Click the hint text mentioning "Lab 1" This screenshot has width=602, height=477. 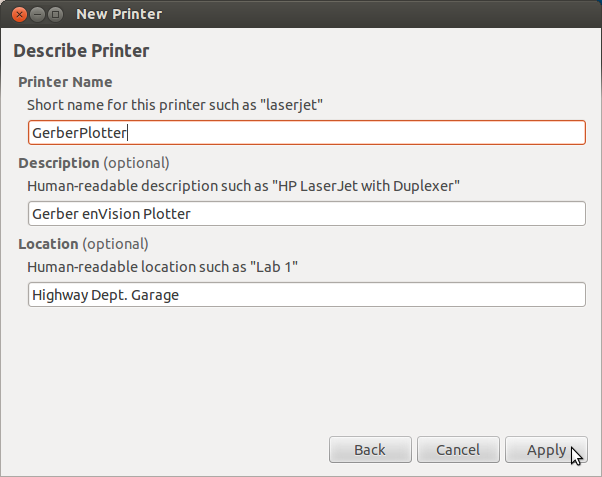[162, 267]
